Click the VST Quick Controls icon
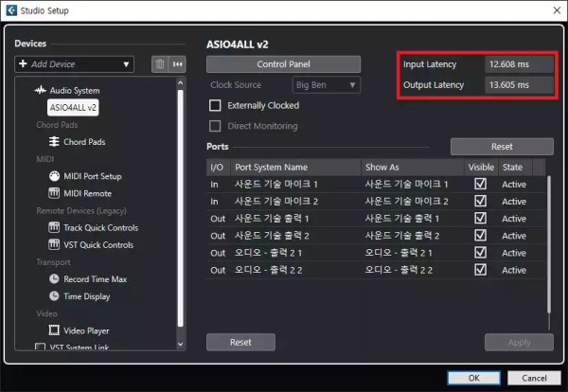Viewport: 568px width, 392px height. pos(54,244)
